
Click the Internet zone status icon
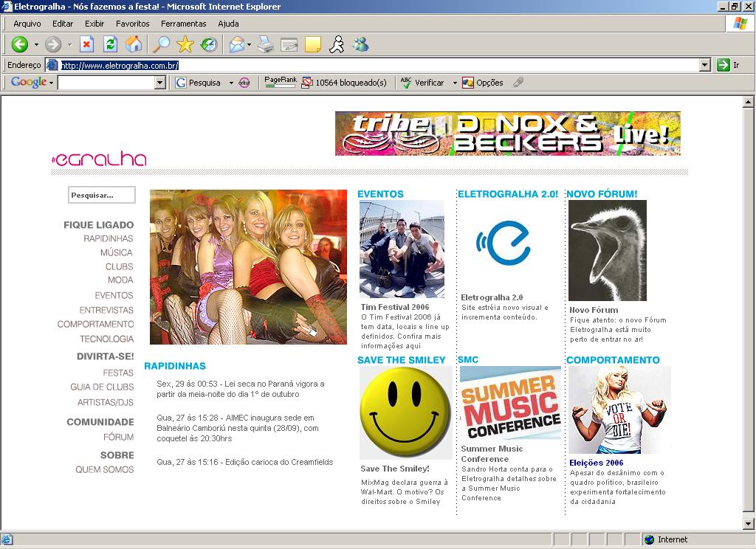tap(650, 539)
